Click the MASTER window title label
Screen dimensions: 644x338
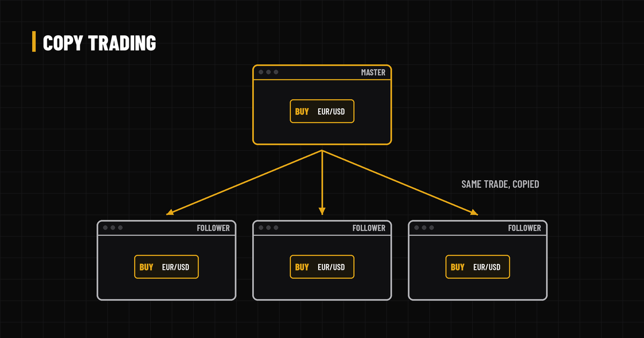tap(373, 72)
